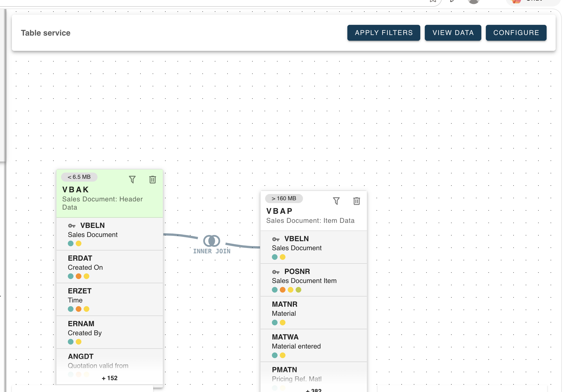Image resolution: width=563 pixels, height=392 pixels.
Task: Open the filter icon on VBAK table
Action: pyautogui.click(x=132, y=180)
